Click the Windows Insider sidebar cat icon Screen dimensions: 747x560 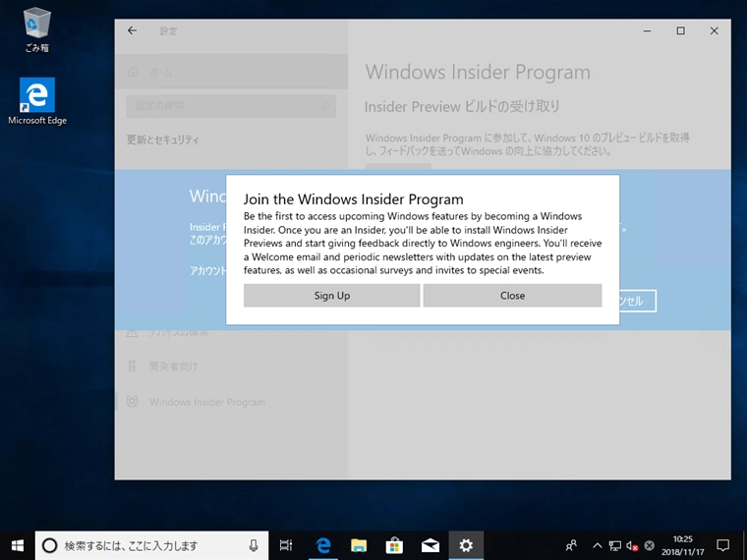click(x=132, y=402)
